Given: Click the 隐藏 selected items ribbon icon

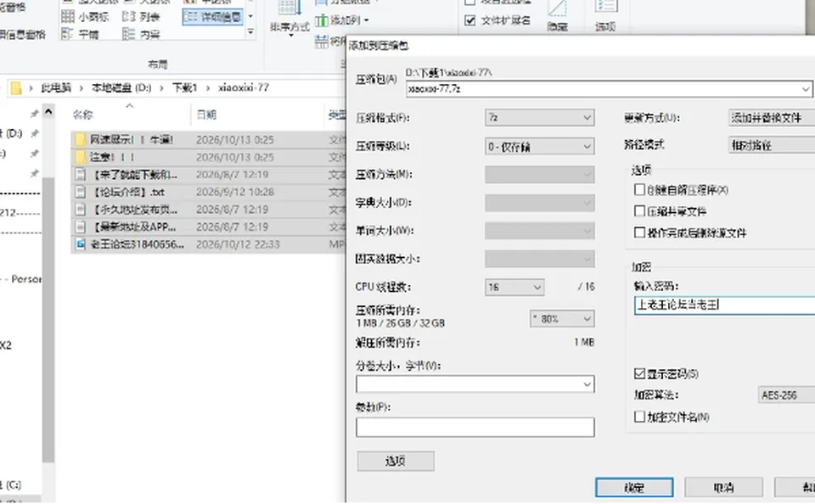Looking at the screenshot, I should point(557,17).
